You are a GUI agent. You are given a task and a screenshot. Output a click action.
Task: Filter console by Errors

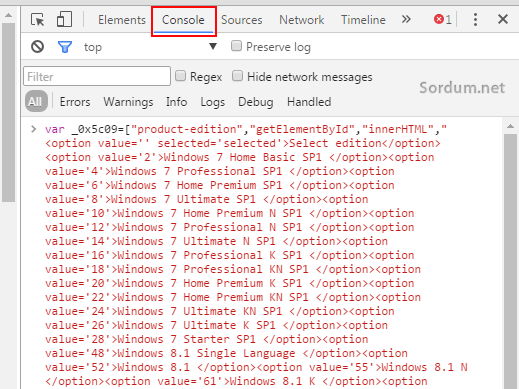75,102
